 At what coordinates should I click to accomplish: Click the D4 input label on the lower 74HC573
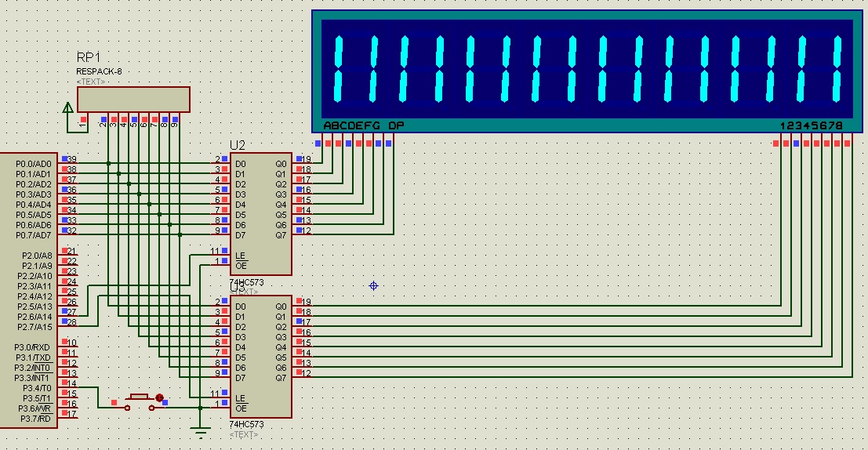pyautogui.click(x=240, y=347)
